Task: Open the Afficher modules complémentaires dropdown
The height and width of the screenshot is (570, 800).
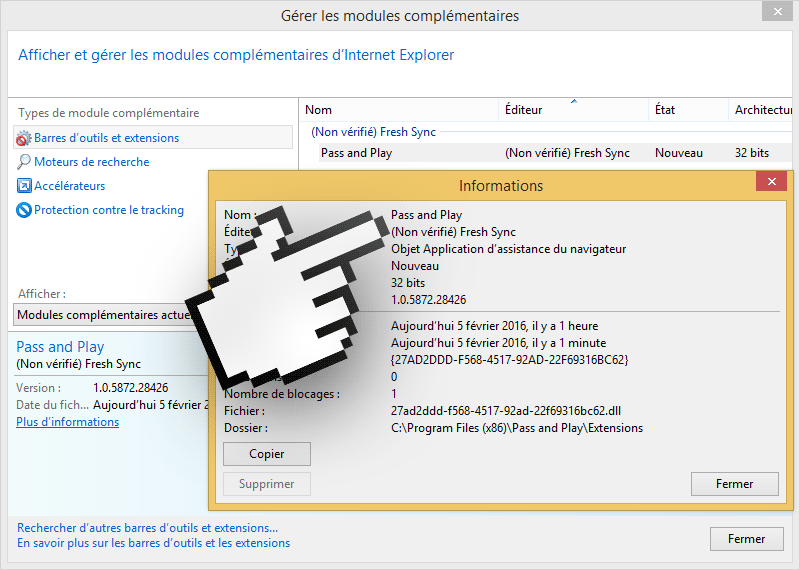Action: tap(110, 315)
